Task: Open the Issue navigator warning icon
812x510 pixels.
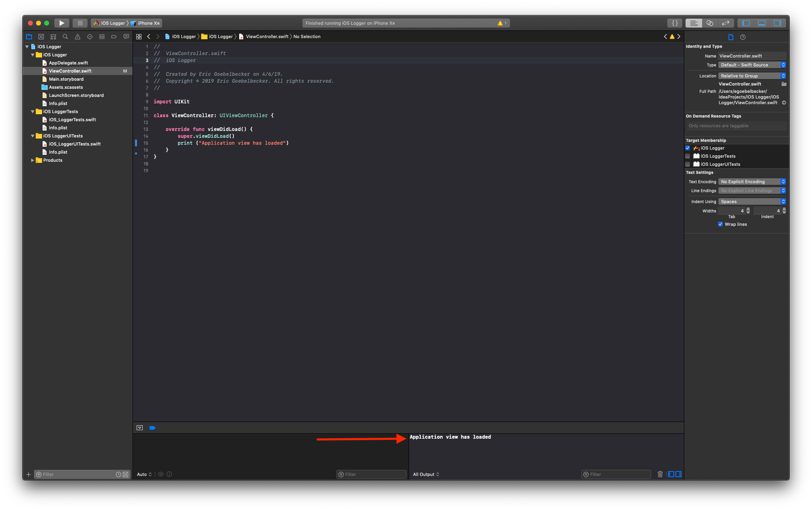Action: click(77, 36)
